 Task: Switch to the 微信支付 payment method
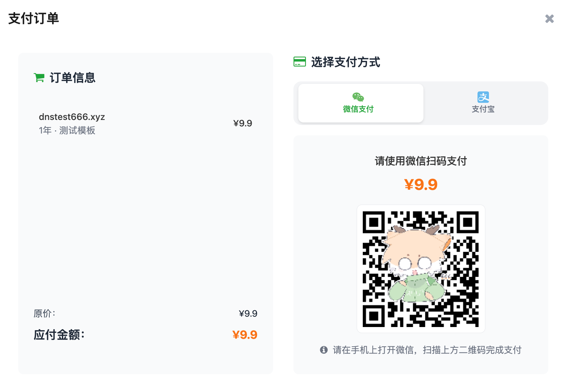point(359,103)
